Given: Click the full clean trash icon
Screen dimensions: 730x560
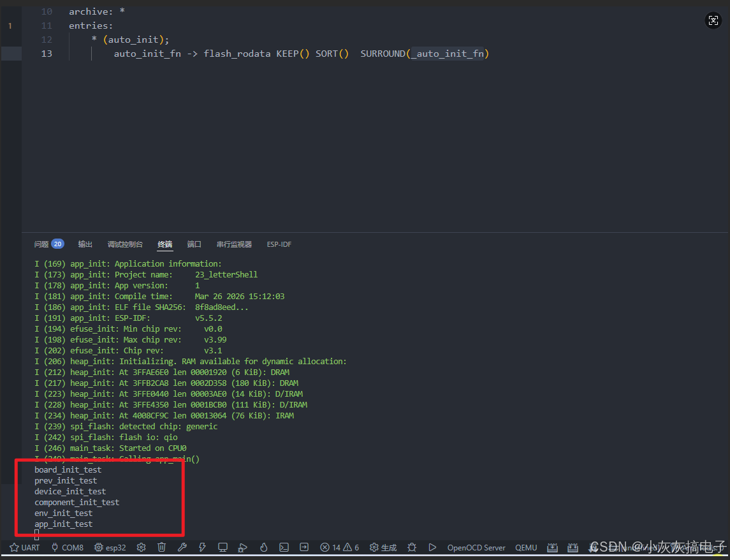Looking at the screenshot, I should click(162, 547).
